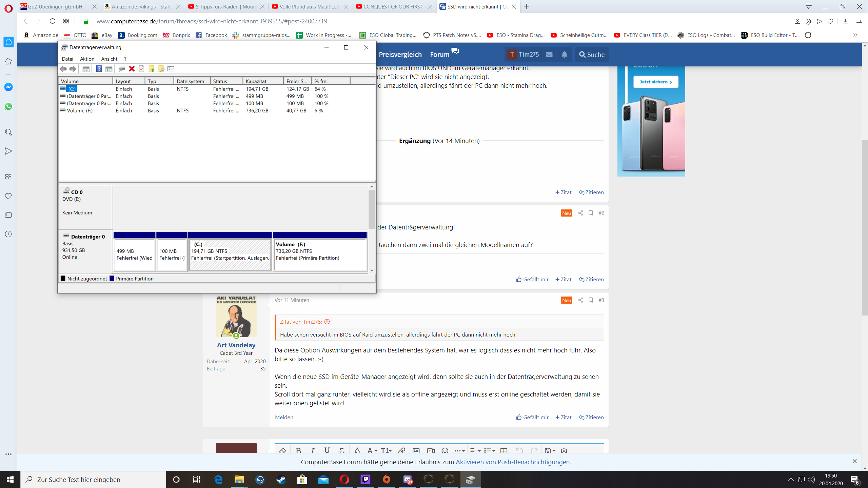Open notification bell in forum header
Image resolution: width=868 pixels, height=488 pixels.
[564, 55]
